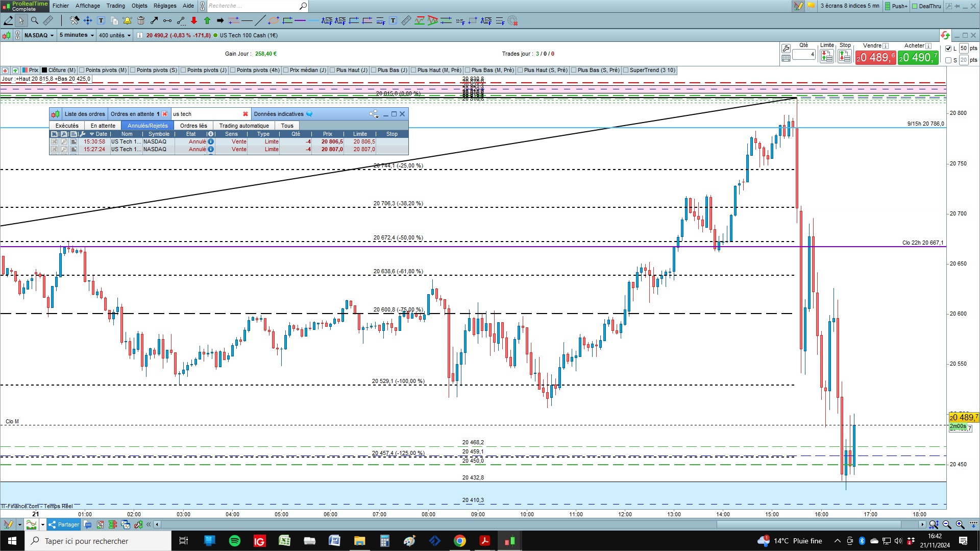Viewport: 980px width, 551px height.
Task: Click the trash can delete-objects icon
Action: (x=141, y=20)
